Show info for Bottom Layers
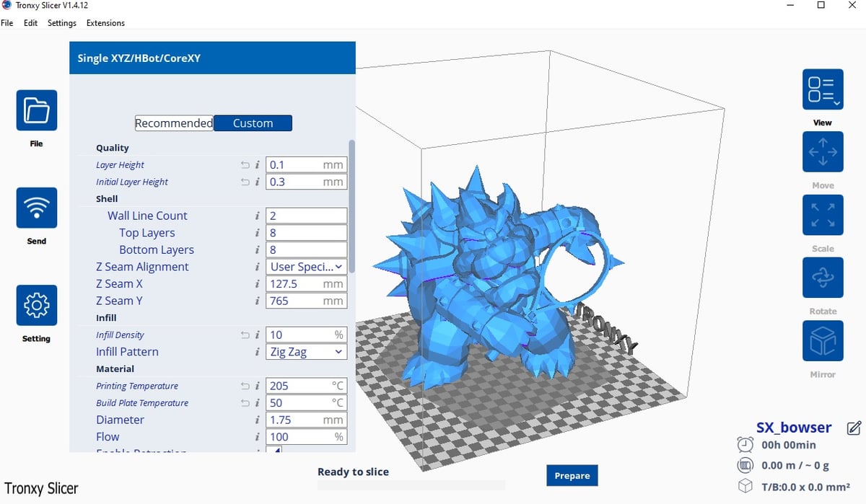 [x=258, y=250]
